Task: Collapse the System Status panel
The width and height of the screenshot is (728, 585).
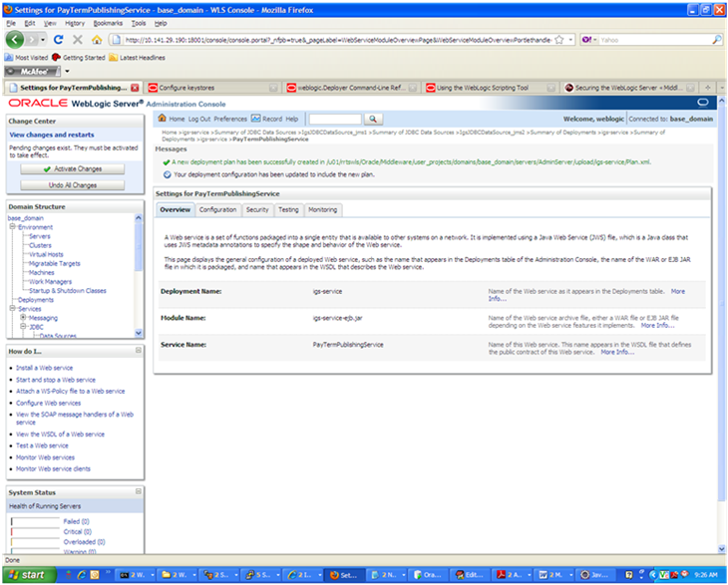Action: [x=139, y=491]
